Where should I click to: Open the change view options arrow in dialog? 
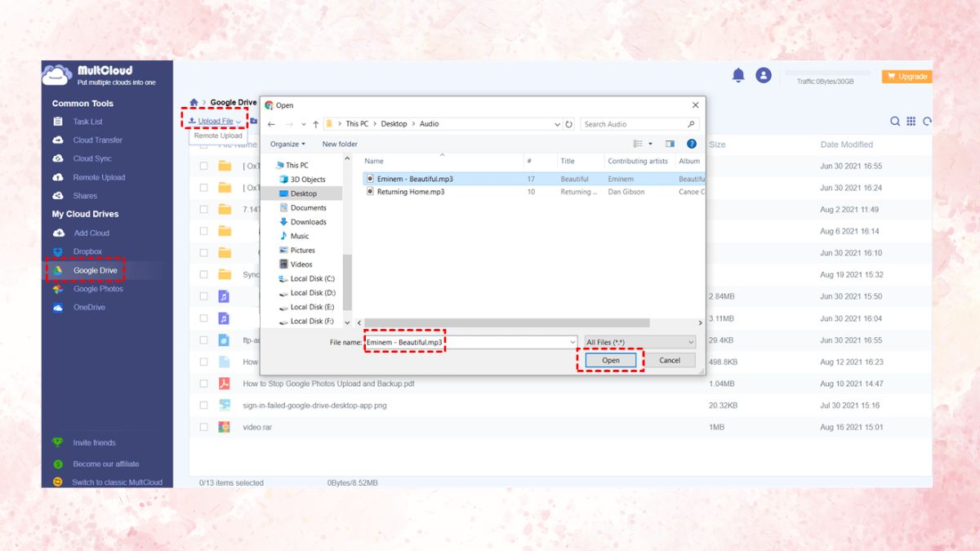pos(650,144)
